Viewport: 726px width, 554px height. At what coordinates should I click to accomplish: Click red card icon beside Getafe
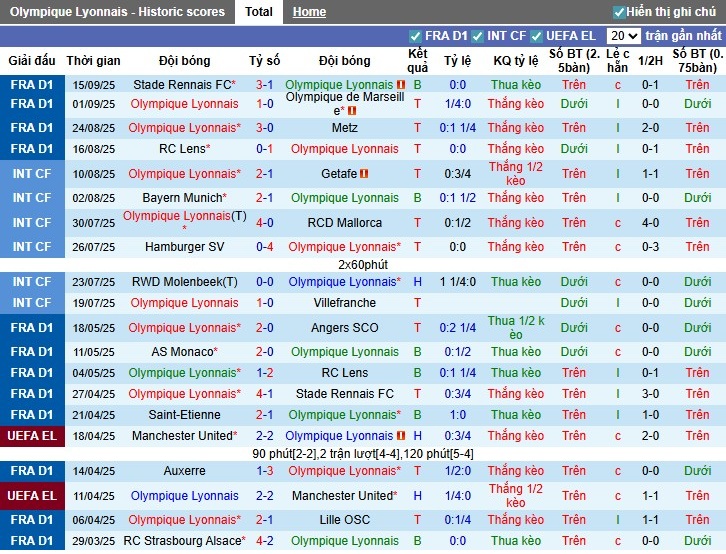pyautogui.click(x=364, y=174)
